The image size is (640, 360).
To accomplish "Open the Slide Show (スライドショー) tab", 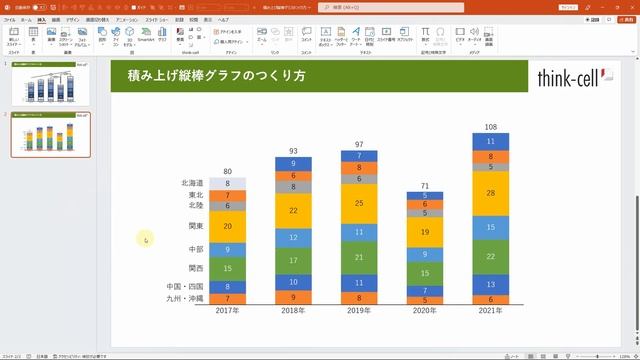I will click(157, 20).
